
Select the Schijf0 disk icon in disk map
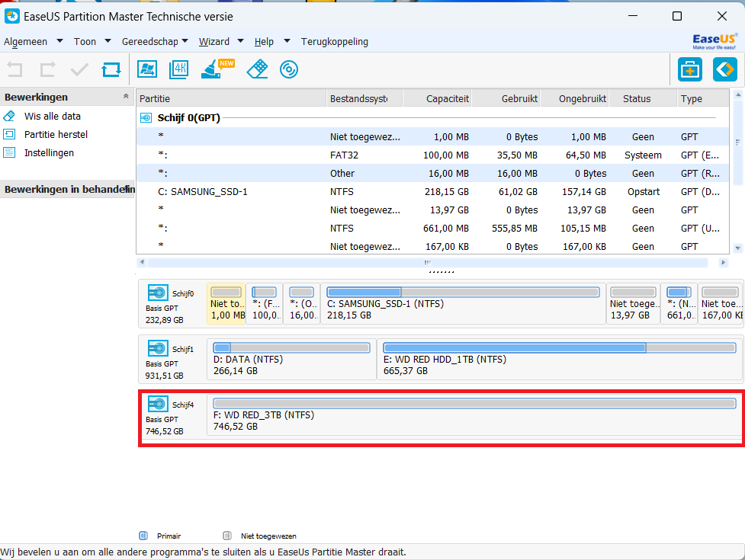[x=158, y=293]
